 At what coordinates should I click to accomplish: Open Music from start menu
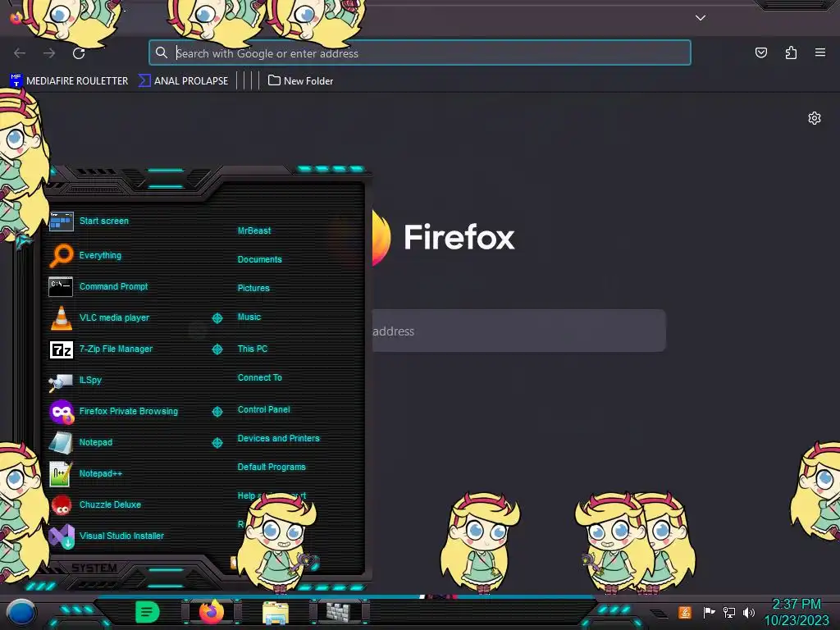click(x=249, y=317)
